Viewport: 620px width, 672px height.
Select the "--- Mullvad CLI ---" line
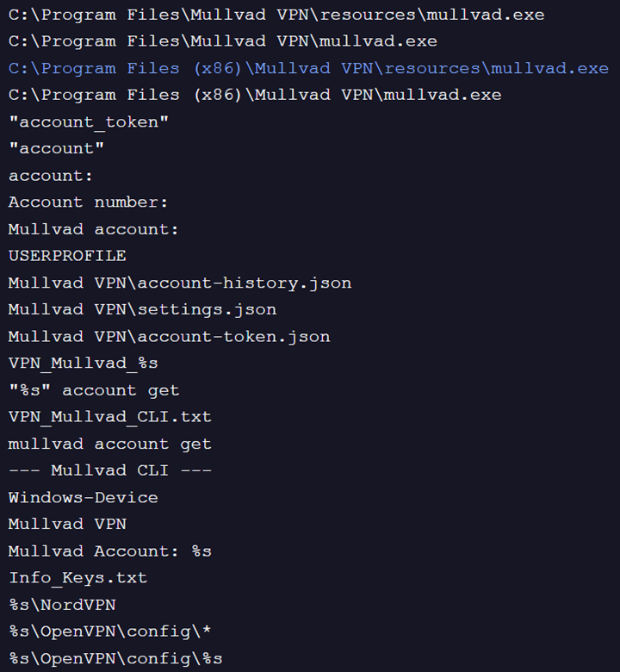pos(110,470)
